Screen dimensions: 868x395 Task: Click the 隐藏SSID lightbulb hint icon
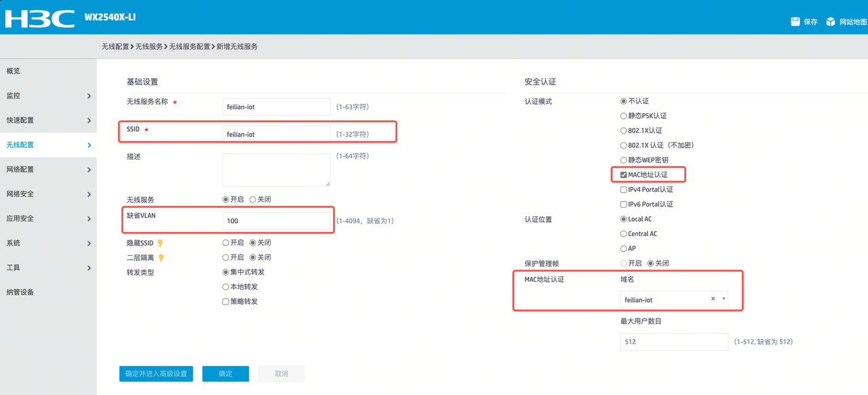point(161,243)
